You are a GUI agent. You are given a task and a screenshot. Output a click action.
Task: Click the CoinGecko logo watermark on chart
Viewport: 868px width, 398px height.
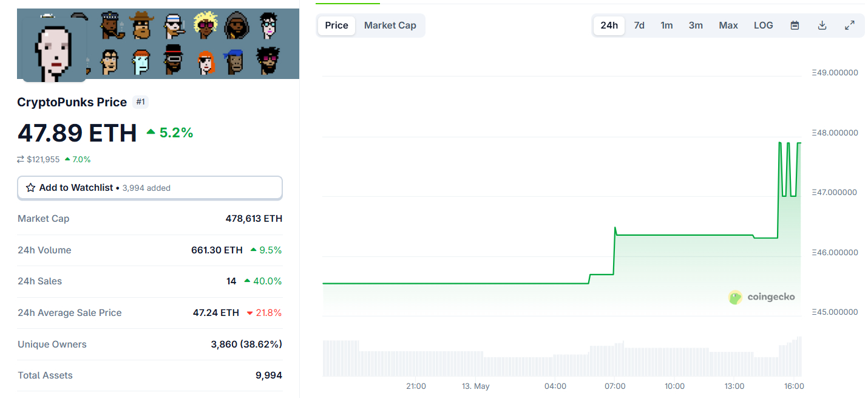pyautogui.click(x=762, y=297)
